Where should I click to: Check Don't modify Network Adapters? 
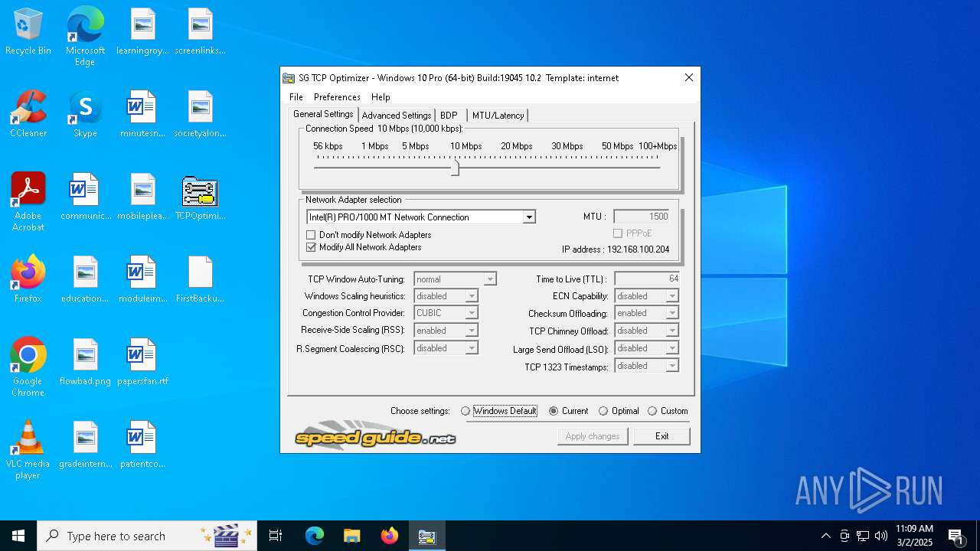click(x=311, y=235)
